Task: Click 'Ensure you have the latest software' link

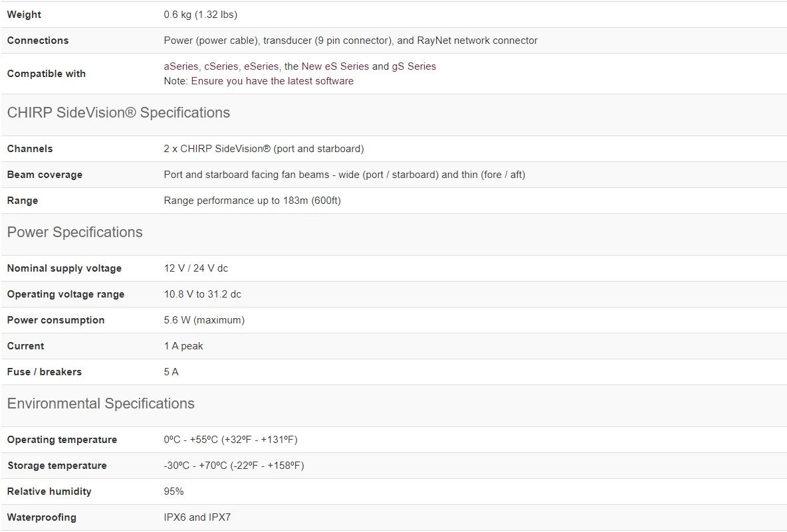Action: pos(272,81)
